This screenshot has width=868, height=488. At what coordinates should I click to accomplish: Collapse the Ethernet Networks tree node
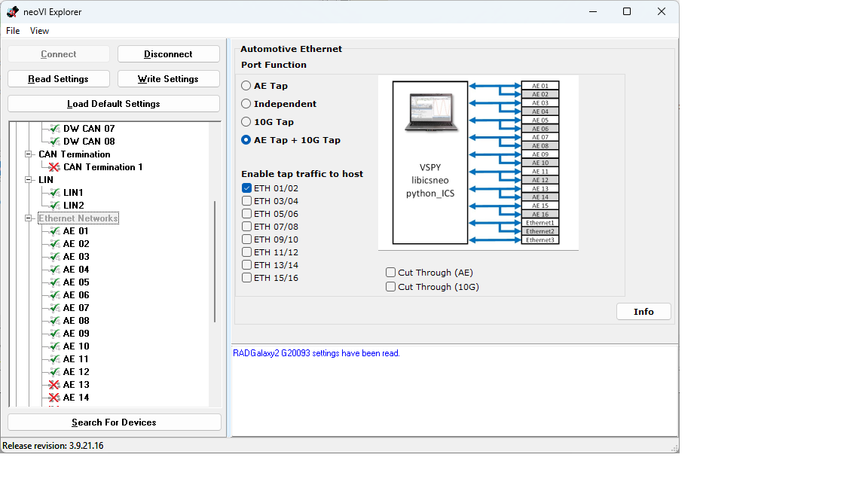(29, 218)
